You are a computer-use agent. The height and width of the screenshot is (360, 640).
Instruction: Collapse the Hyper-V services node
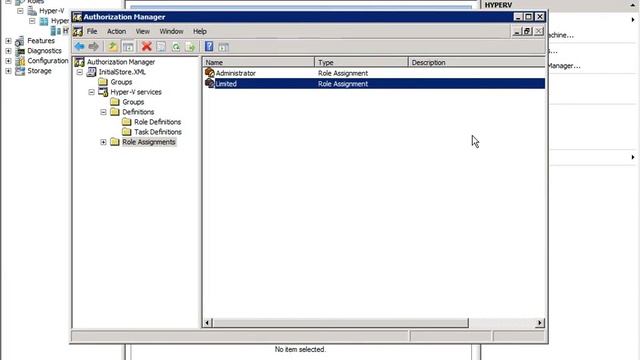tap(92, 92)
